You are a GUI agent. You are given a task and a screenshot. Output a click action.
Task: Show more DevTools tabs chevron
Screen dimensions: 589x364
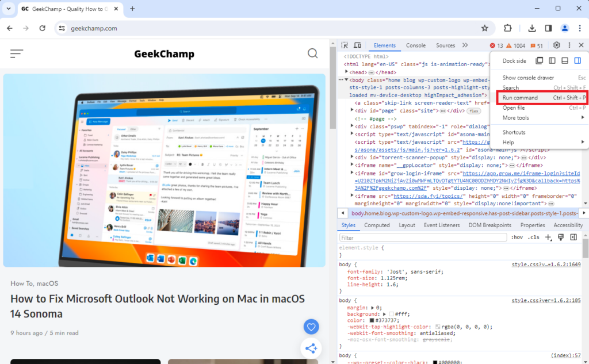(x=465, y=45)
